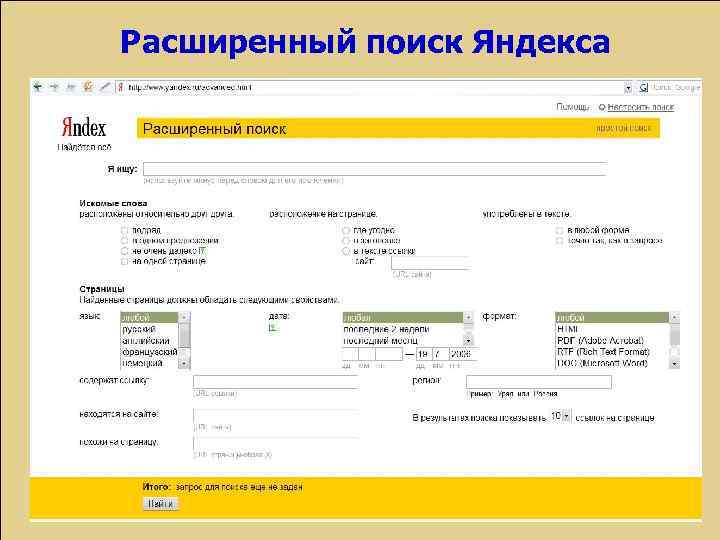Viewport: 720px width, 540px height.
Task: Open the 'Помощь' link
Action: coord(573,107)
